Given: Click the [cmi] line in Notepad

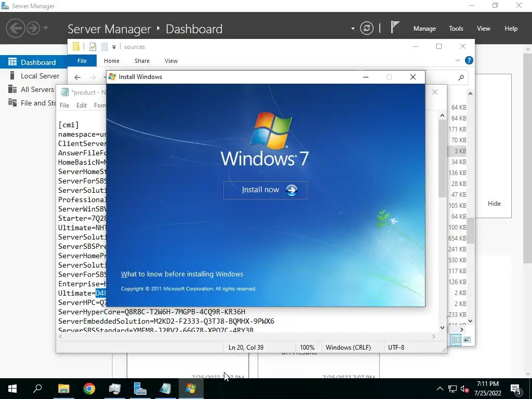Looking at the screenshot, I should click(69, 125).
